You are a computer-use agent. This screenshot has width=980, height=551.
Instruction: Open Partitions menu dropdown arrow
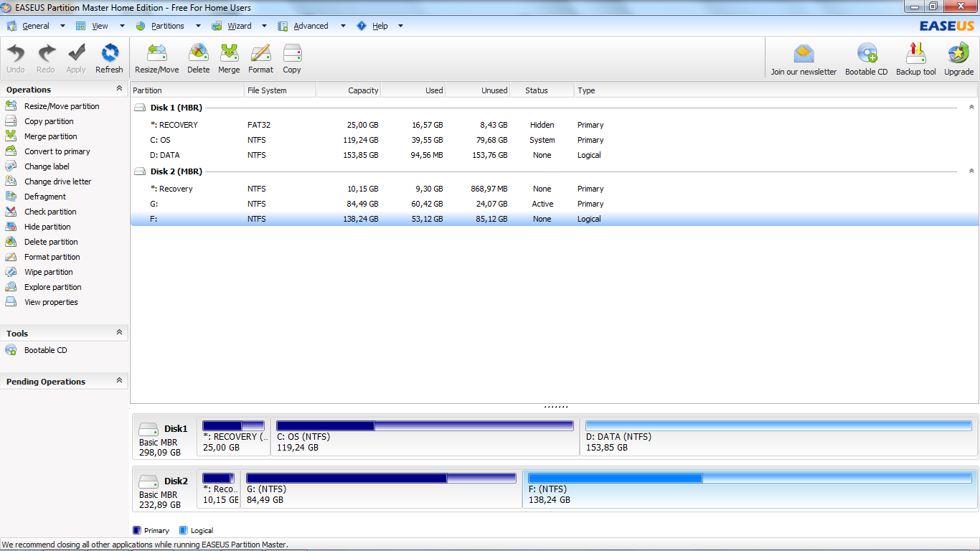click(198, 26)
